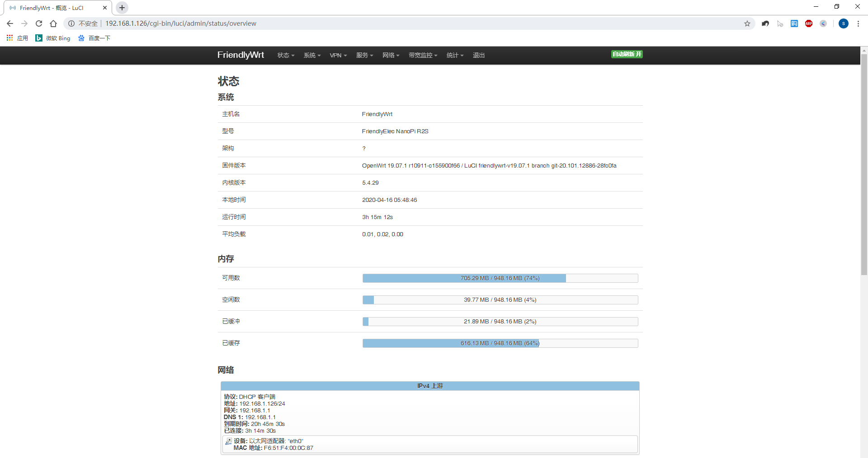Image resolution: width=868 pixels, height=458 pixels.
Task: Click the page vertical scrollbar
Action: [x=864, y=165]
